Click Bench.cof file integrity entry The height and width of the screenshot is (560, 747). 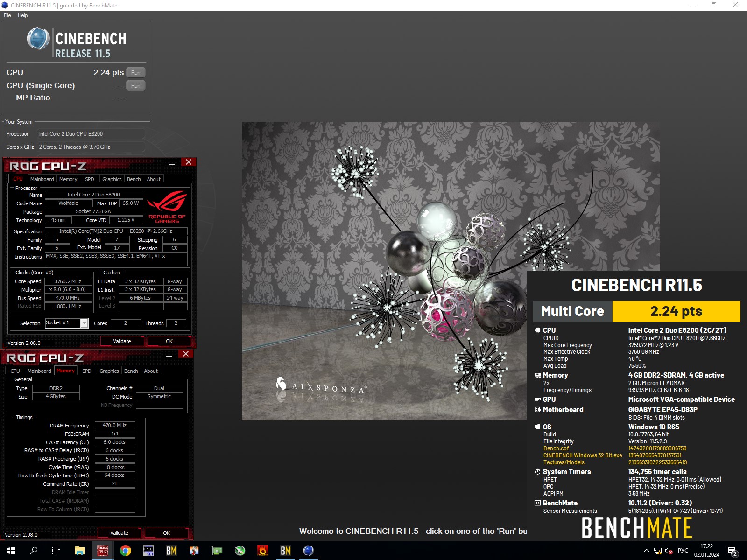[556, 448]
